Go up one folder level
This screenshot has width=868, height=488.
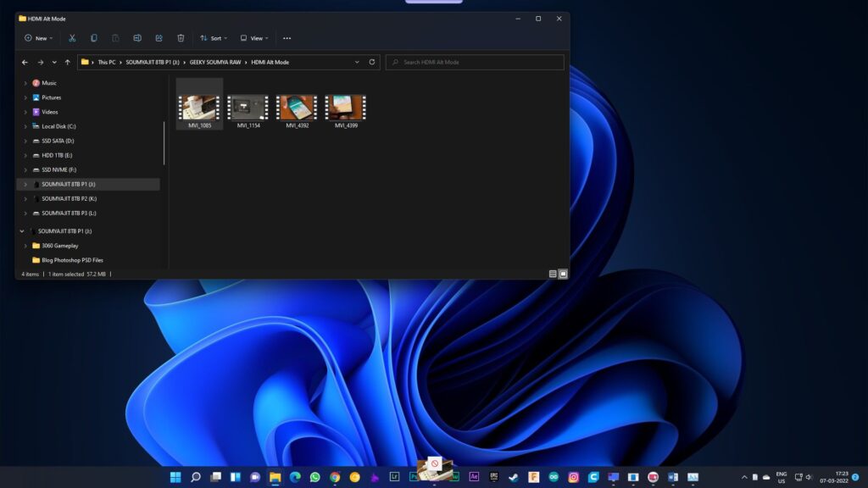point(68,63)
